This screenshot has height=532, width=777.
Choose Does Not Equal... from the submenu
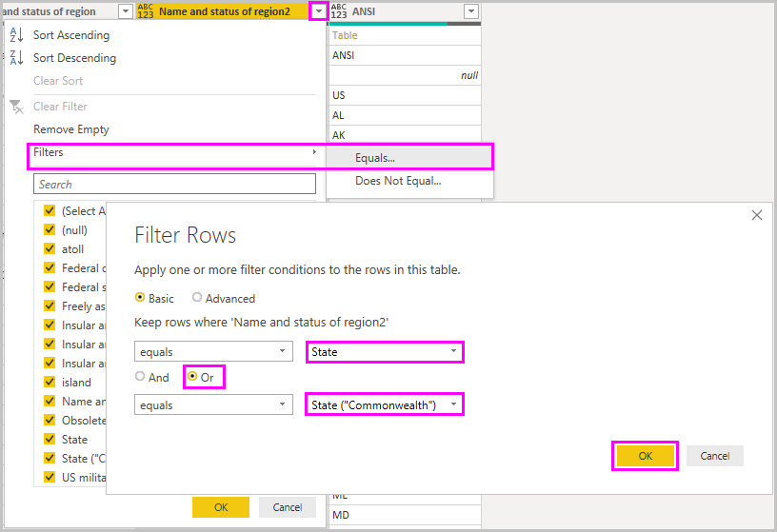coord(409,181)
